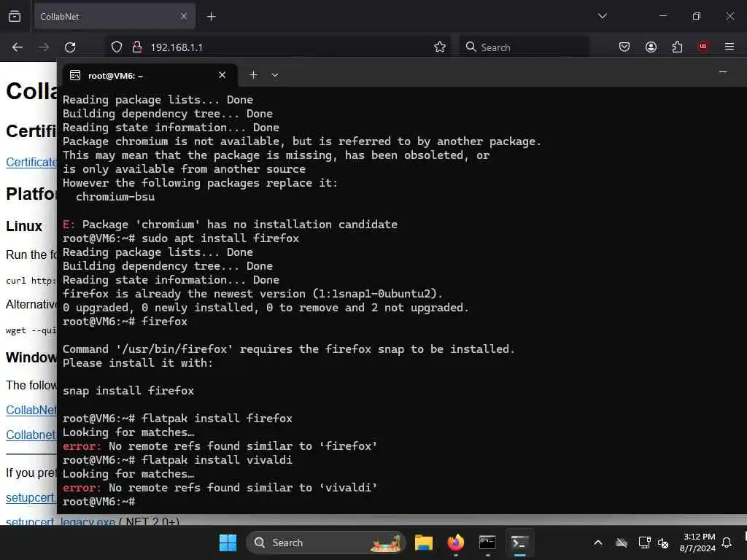Image resolution: width=747 pixels, height=560 pixels.
Task: Open the recent browsing view icon
Action: pos(15,16)
